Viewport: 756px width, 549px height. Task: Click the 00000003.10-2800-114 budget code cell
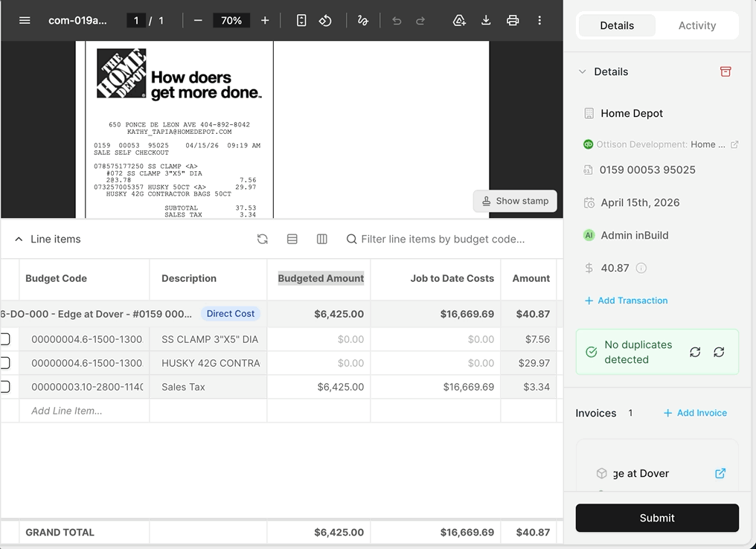coord(84,387)
